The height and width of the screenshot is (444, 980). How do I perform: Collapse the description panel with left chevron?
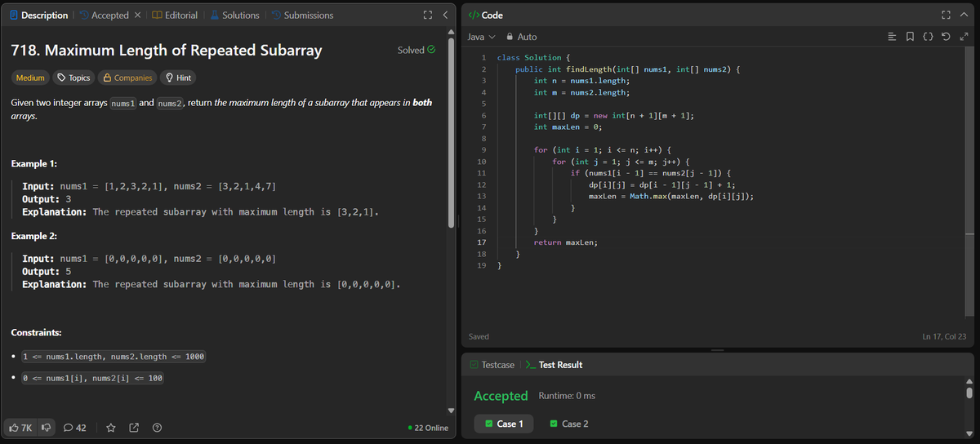[444, 16]
